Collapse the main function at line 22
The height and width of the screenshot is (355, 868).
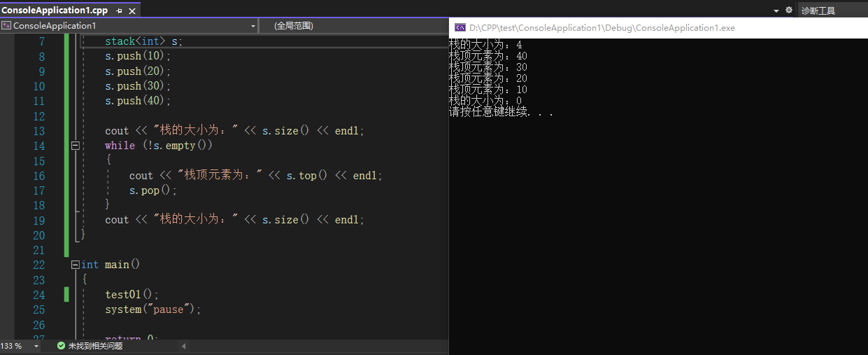[x=75, y=265]
